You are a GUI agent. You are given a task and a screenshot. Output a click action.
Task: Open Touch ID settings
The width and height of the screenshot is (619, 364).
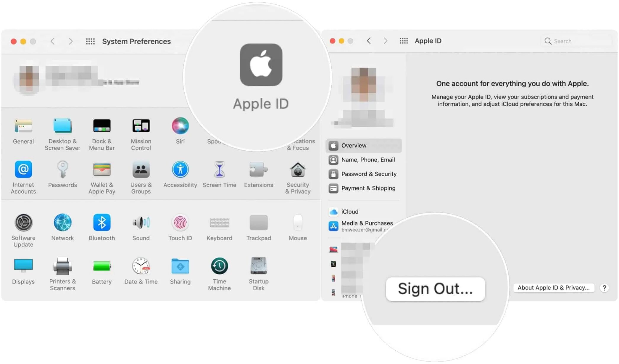pos(180,223)
